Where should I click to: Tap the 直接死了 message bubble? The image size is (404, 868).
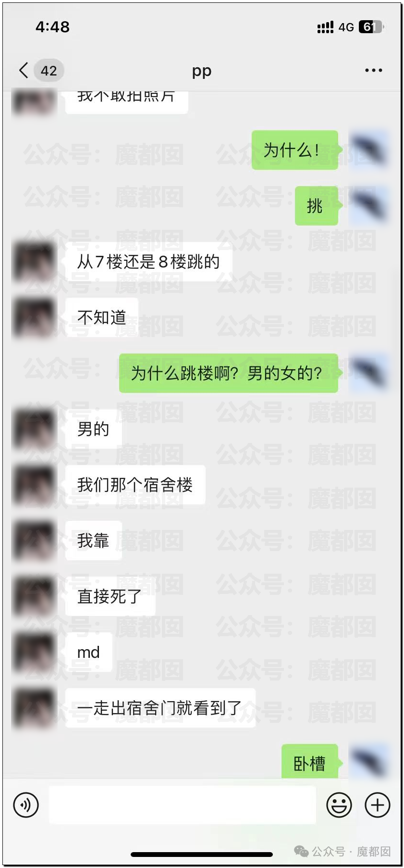110,596
